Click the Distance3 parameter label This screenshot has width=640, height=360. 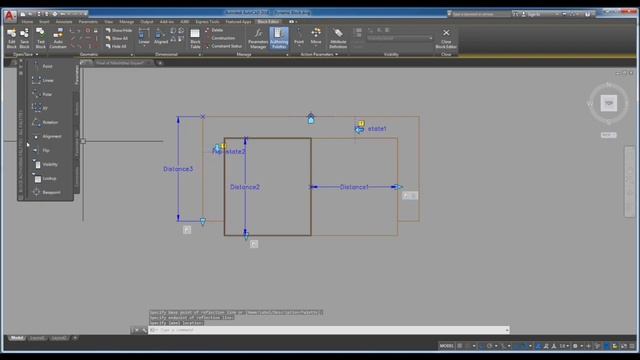(178, 169)
